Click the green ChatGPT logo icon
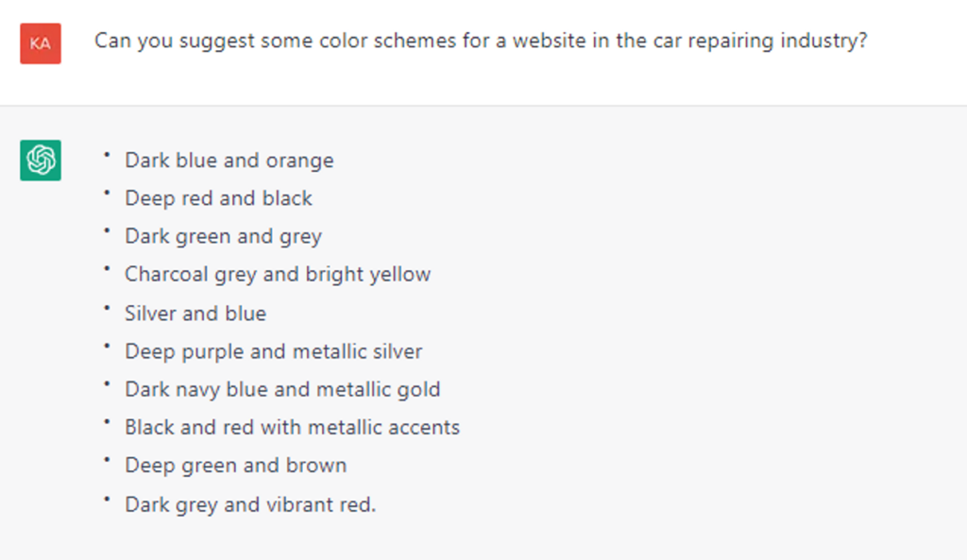 pos(41,160)
